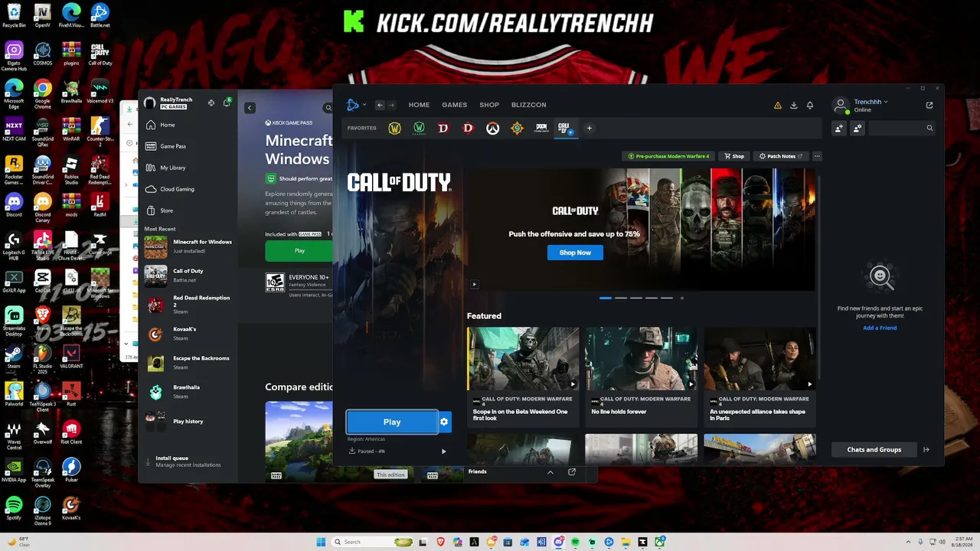Open friend management icon beside Add Friend
980x551 pixels.
click(x=857, y=129)
